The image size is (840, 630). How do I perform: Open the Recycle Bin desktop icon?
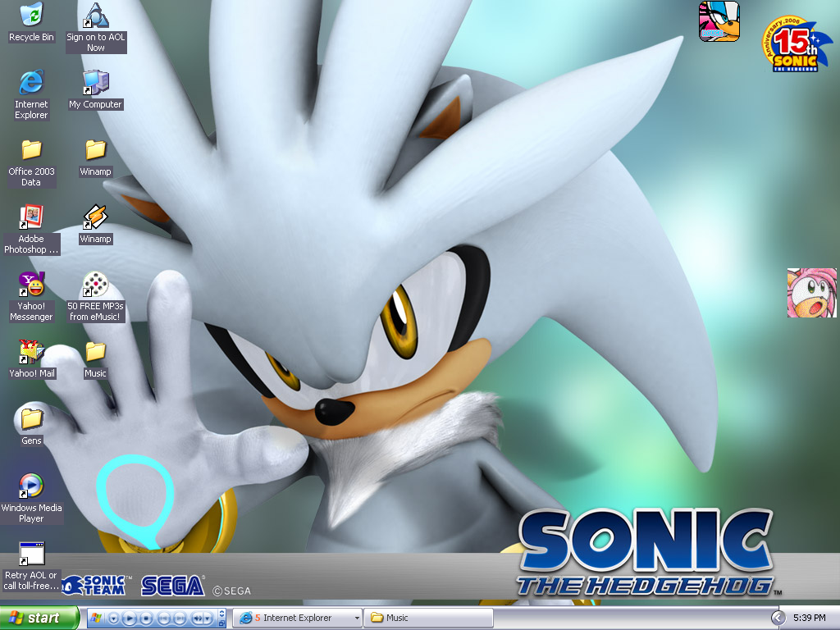(x=31, y=22)
